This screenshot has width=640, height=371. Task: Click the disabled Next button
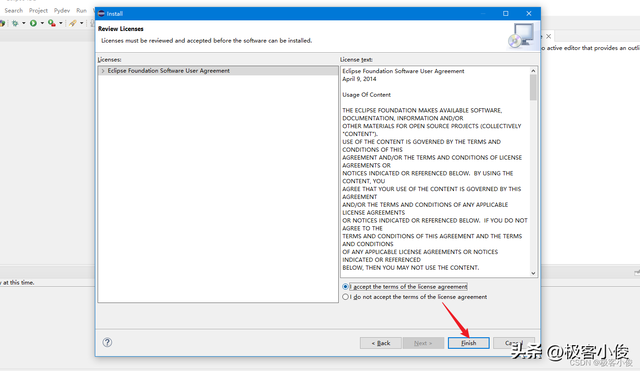click(x=423, y=343)
